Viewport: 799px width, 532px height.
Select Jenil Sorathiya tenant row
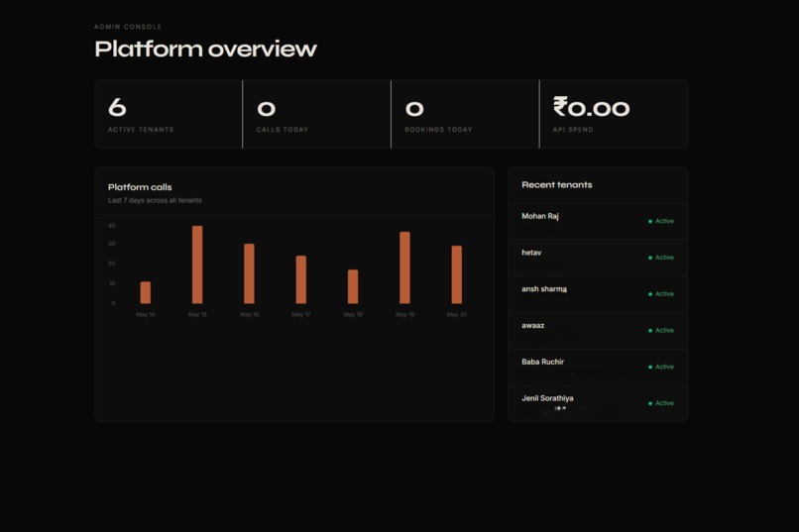(598, 403)
